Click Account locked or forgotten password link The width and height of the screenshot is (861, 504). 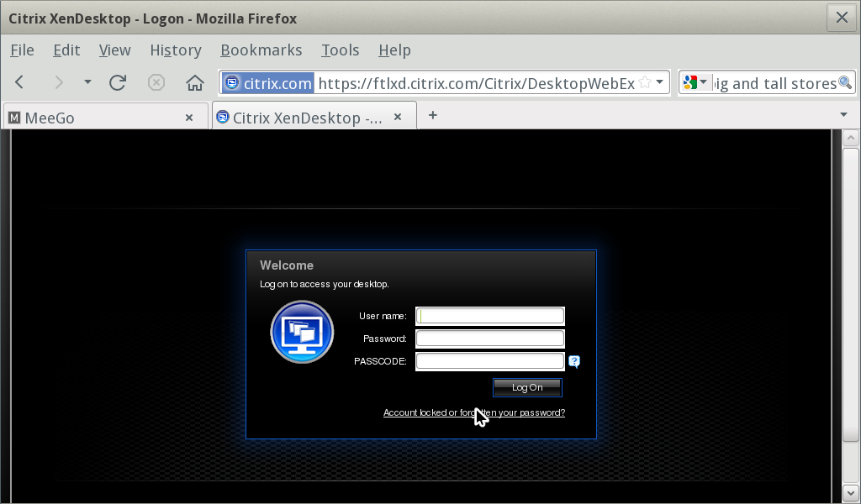coord(473,413)
